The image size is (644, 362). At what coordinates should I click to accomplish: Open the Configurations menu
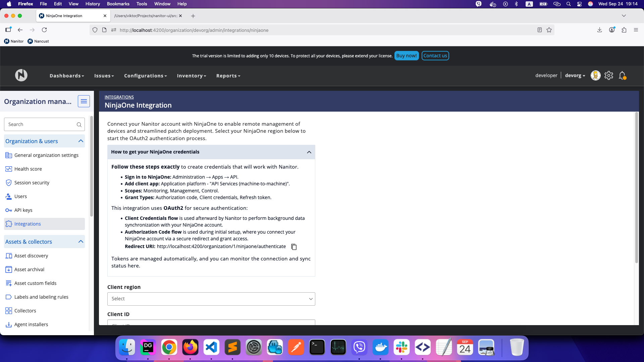coord(145,76)
